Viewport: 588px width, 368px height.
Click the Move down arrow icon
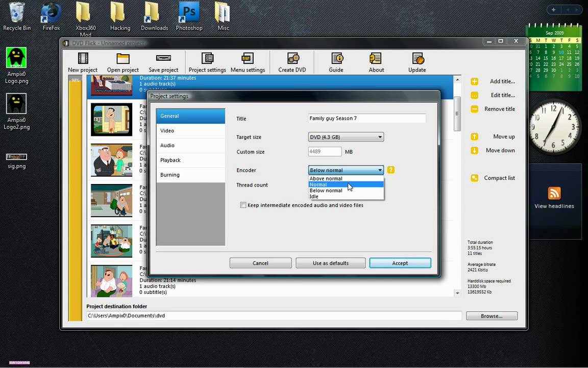coord(474,151)
